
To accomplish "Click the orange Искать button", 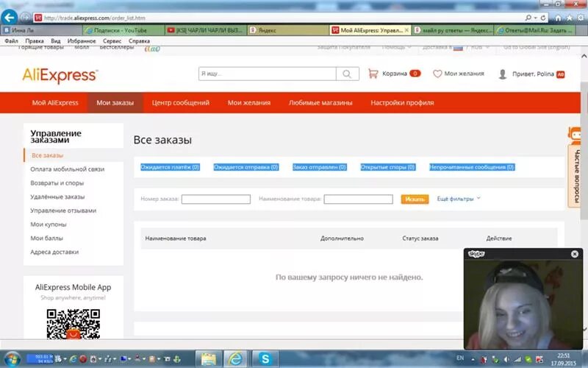I will coord(415,199).
